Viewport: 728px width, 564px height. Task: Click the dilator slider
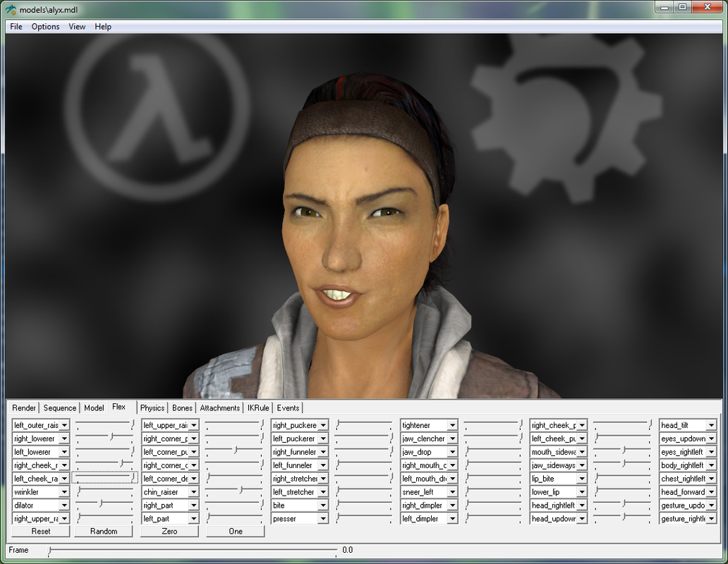coord(104,503)
